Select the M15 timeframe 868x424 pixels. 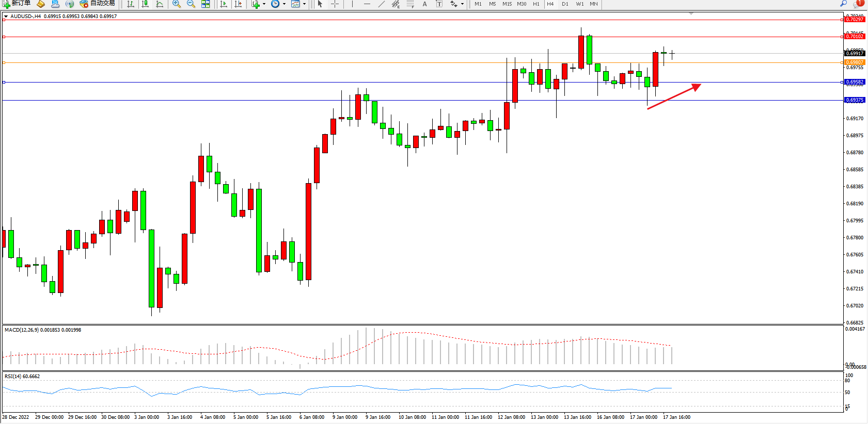pos(507,4)
